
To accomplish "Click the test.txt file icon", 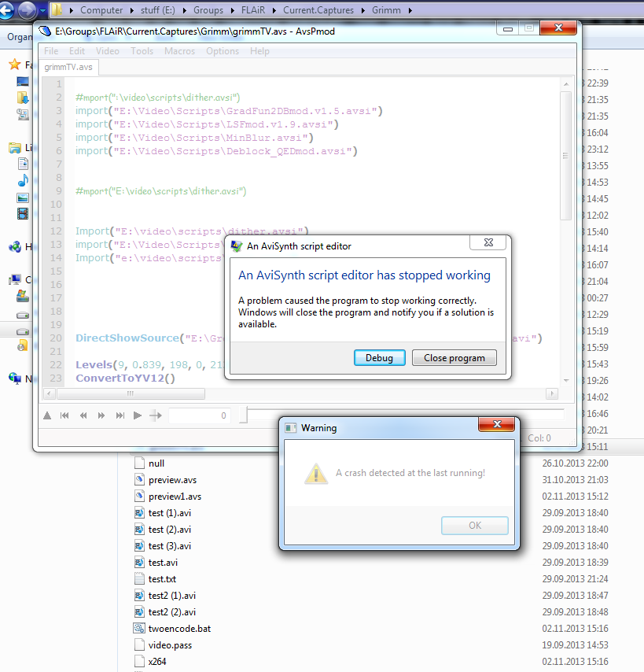I will click(x=139, y=579).
